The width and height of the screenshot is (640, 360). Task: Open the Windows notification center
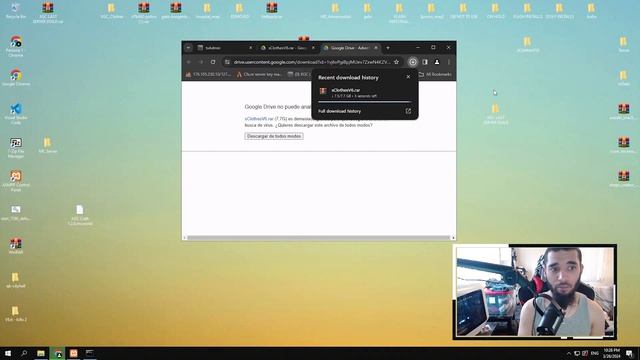(630, 353)
